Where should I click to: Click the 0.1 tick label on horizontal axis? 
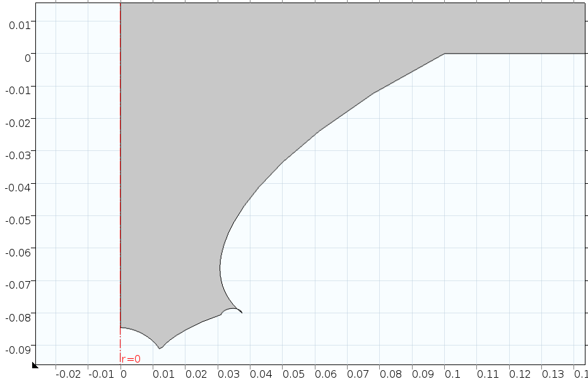point(452,374)
